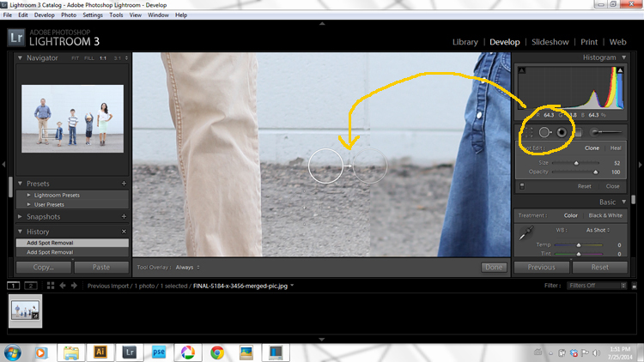Go forward with filmstrip right arrow
The width and height of the screenshot is (644, 362).
(x=74, y=286)
